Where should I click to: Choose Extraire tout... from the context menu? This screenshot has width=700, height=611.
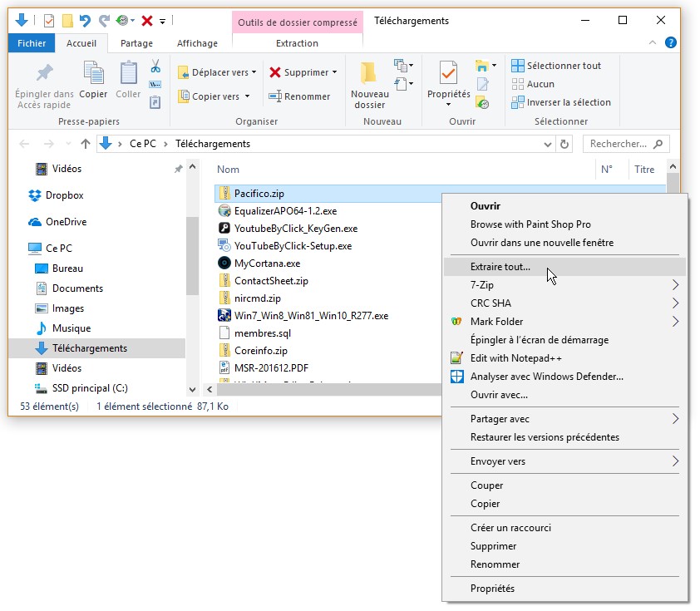click(500, 267)
